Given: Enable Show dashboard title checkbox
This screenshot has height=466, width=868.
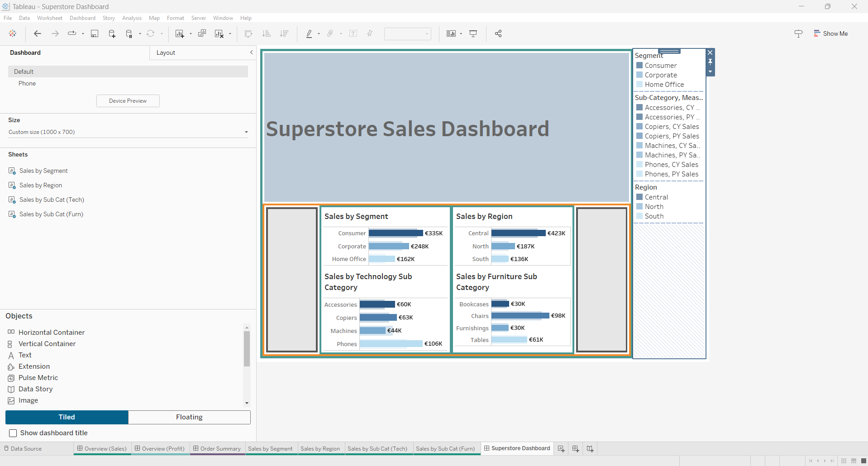Looking at the screenshot, I should tap(13, 433).
